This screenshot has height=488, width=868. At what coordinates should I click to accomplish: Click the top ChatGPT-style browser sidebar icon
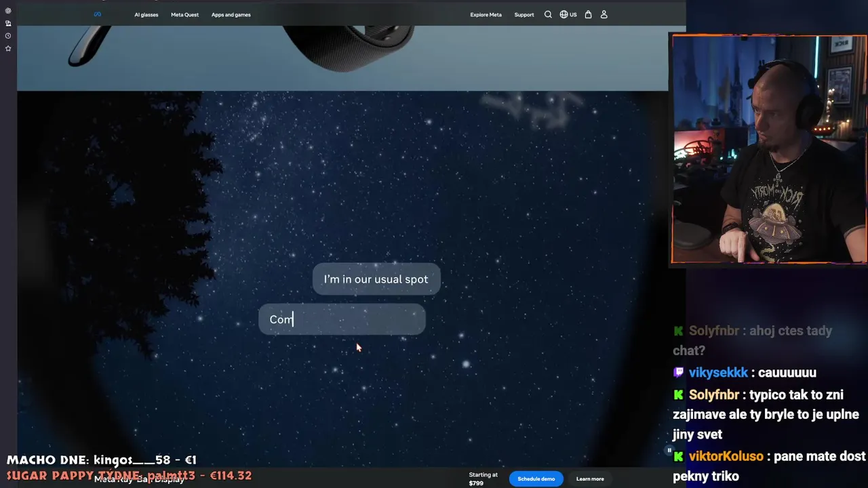pyautogui.click(x=8, y=11)
